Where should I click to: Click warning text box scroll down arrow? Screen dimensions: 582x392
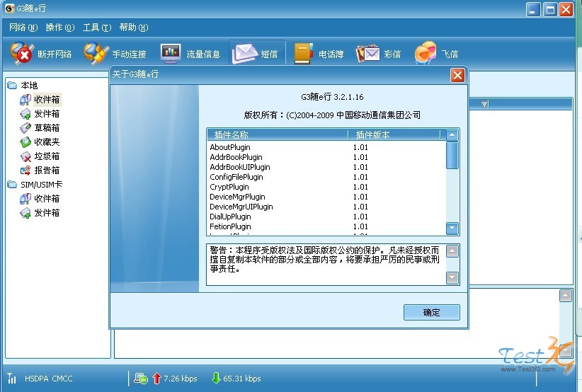452,277
